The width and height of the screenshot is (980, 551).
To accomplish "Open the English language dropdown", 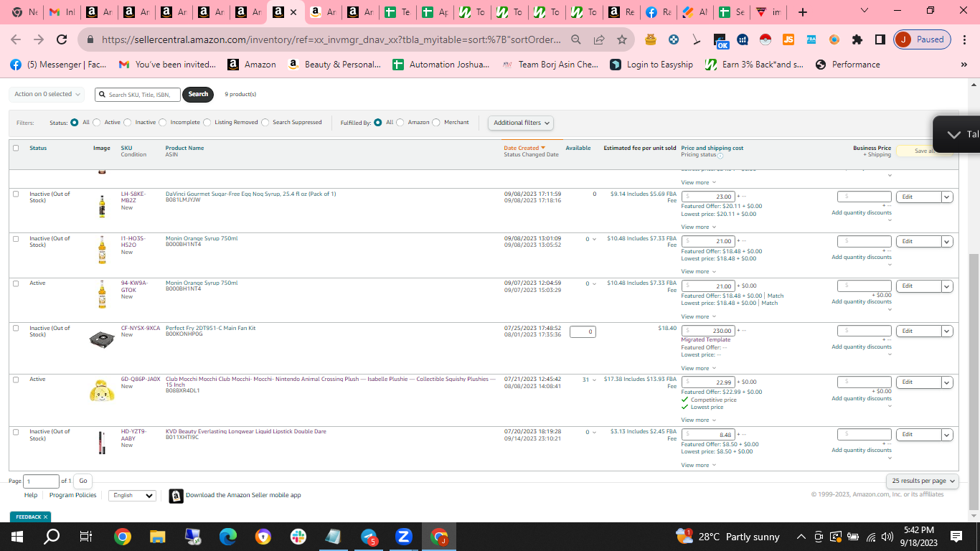I will [x=132, y=495].
